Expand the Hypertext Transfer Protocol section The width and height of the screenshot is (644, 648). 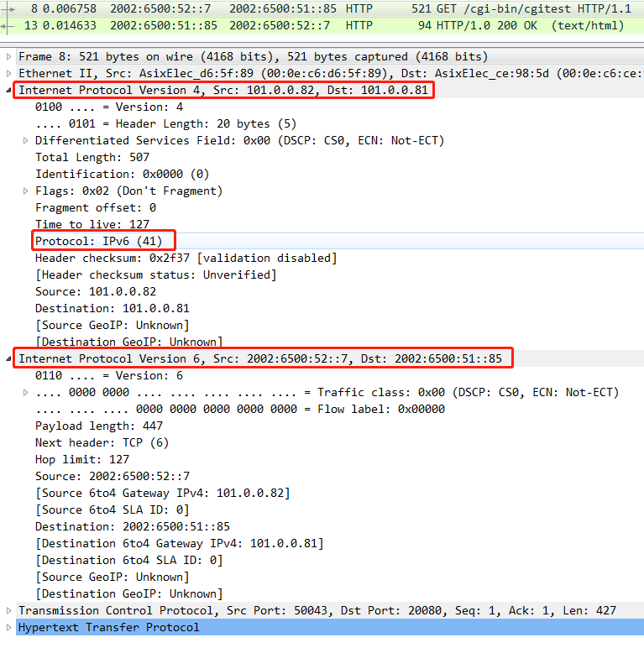coord(9,628)
